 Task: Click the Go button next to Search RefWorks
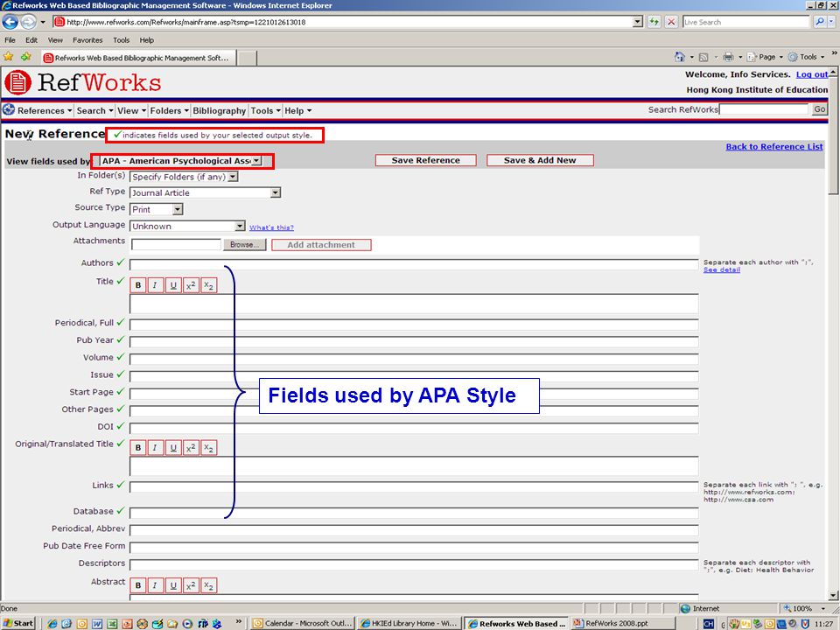pyautogui.click(x=820, y=109)
